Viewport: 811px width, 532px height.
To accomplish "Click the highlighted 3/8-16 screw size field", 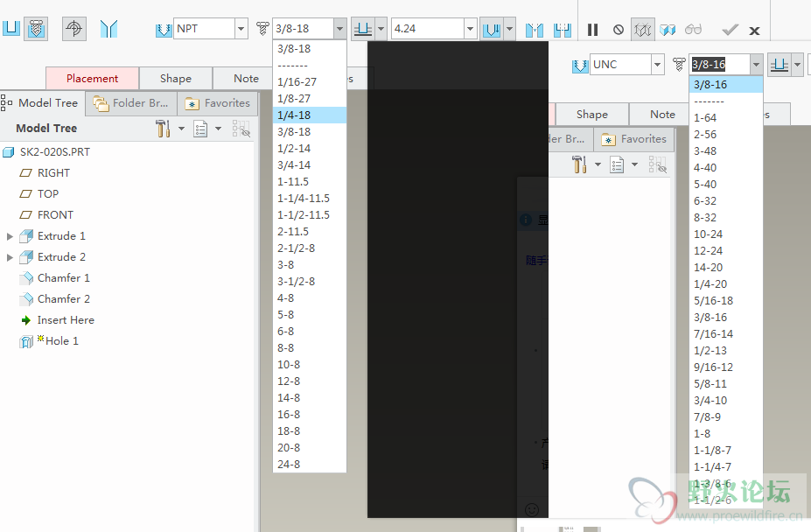I will pyautogui.click(x=720, y=65).
